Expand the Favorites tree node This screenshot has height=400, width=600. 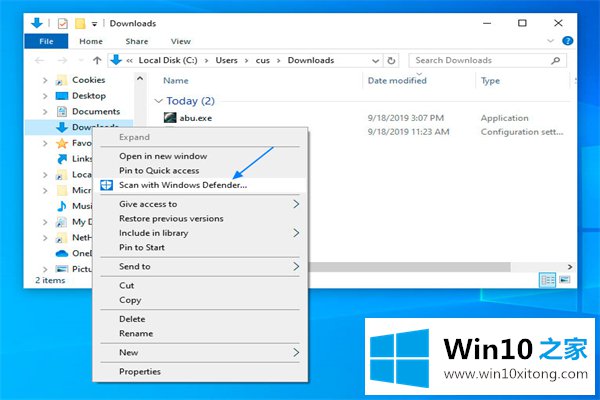pos(45,144)
